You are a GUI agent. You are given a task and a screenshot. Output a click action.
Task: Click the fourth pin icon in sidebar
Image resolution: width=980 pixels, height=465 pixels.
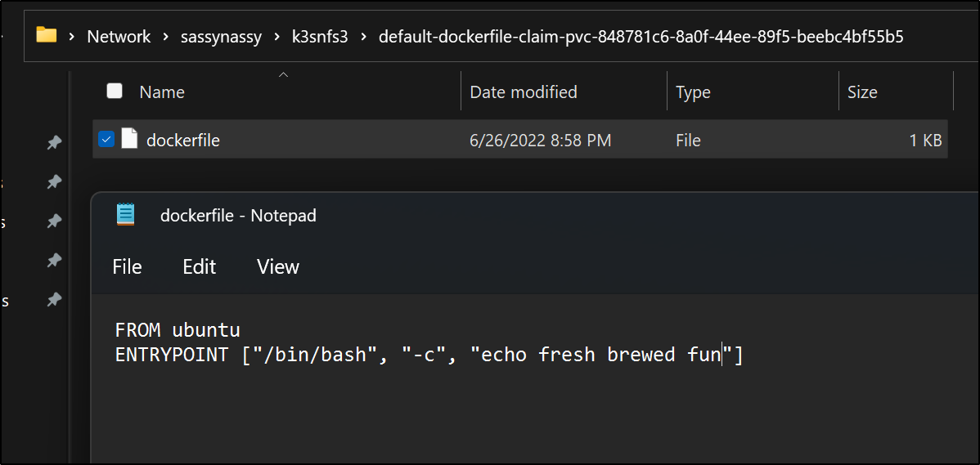(x=54, y=260)
